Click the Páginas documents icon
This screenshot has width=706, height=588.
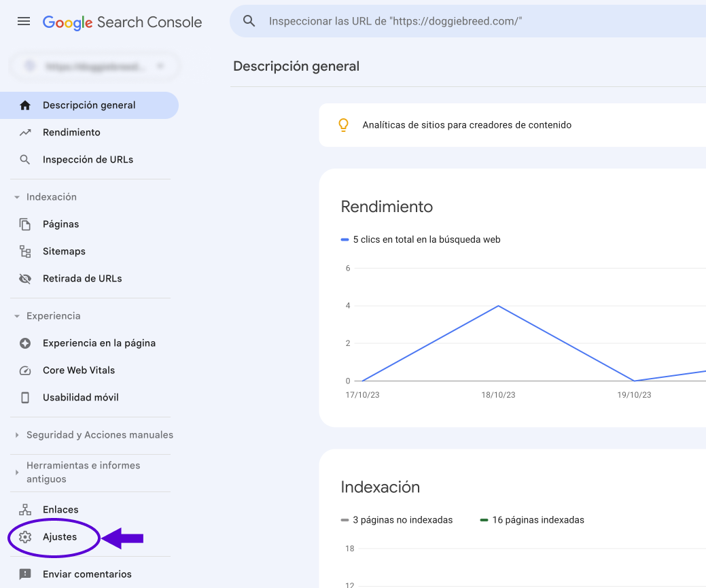pos(25,224)
